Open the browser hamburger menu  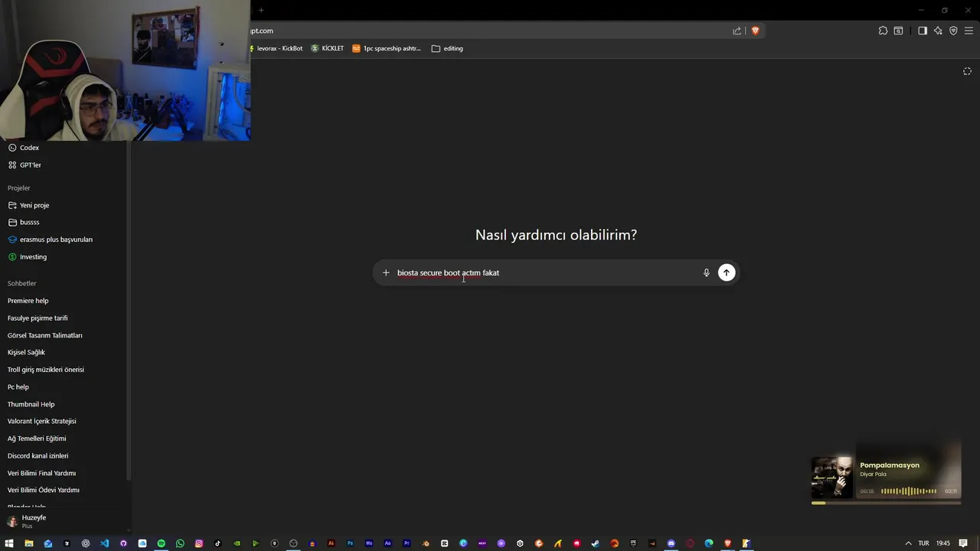pos(969,31)
